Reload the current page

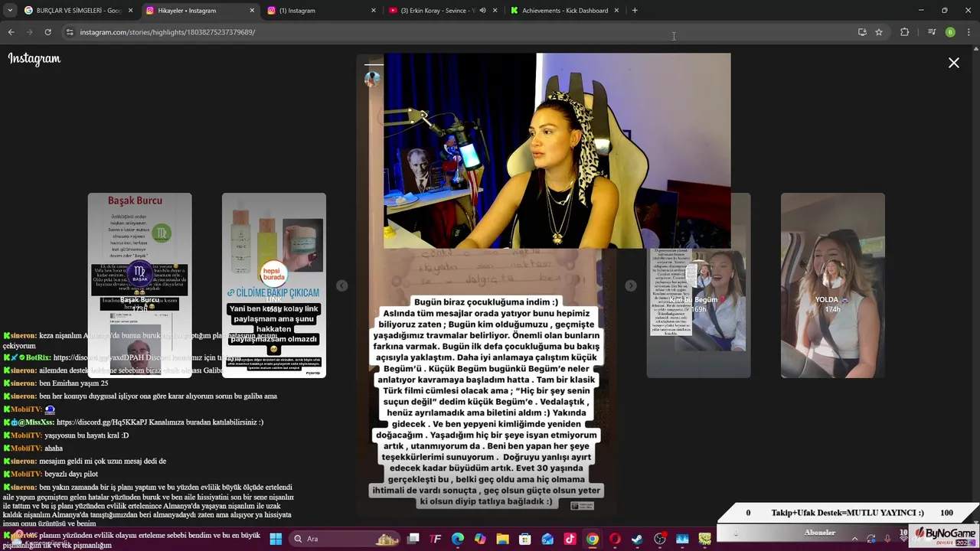(x=47, y=32)
